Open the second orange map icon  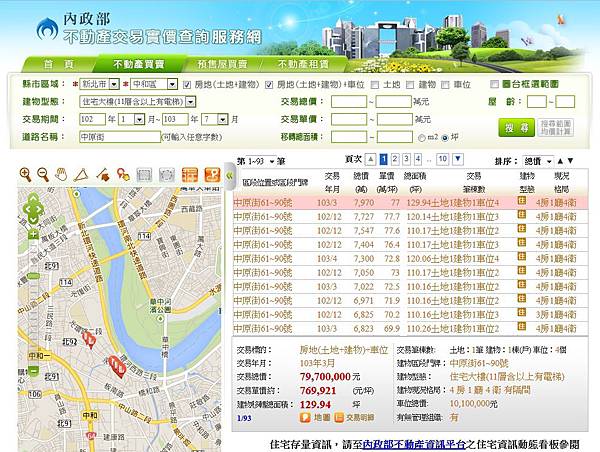point(212,175)
